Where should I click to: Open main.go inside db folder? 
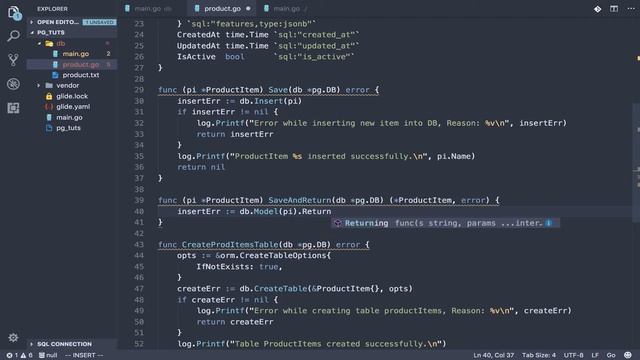pos(76,54)
